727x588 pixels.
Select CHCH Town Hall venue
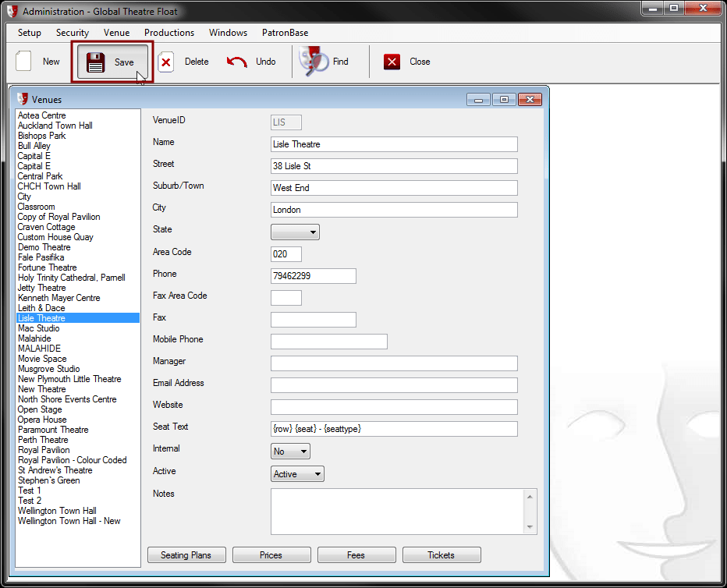coord(49,186)
